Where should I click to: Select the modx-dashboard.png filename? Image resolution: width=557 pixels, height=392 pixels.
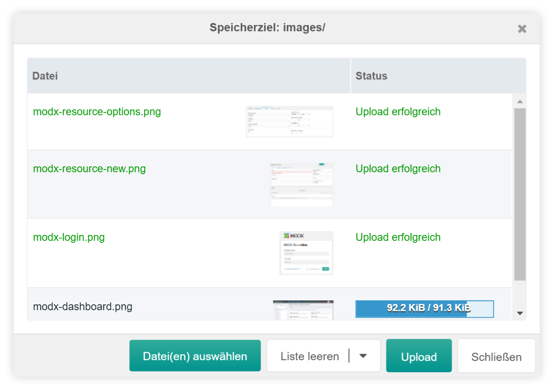coord(83,307)
